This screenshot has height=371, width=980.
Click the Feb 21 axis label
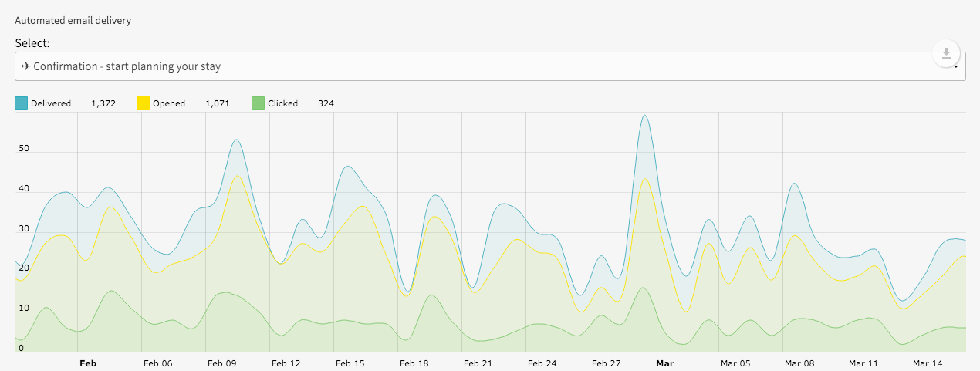[478, 363]
